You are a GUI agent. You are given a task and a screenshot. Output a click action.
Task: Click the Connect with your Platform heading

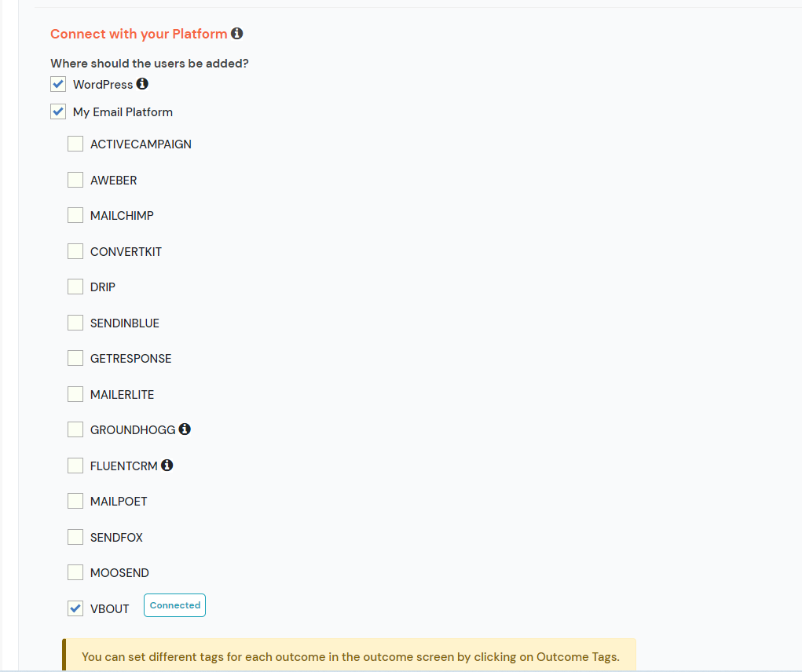(138, 34)
